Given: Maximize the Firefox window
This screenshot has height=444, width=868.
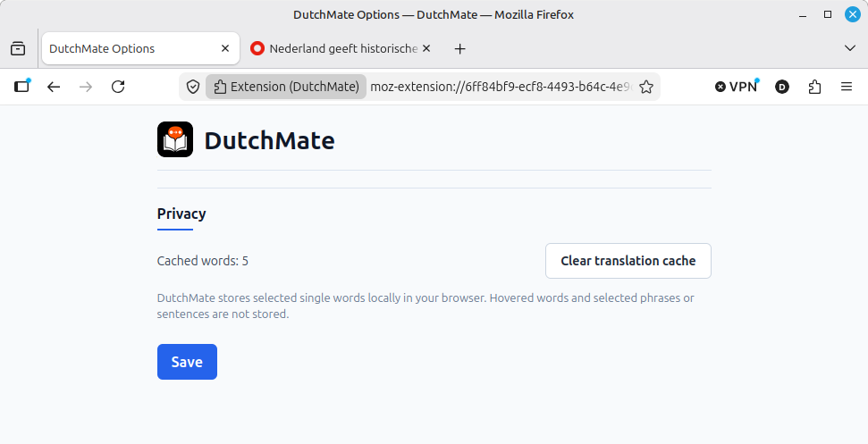Looking at the screenshot, I should [x=828, y=14].
